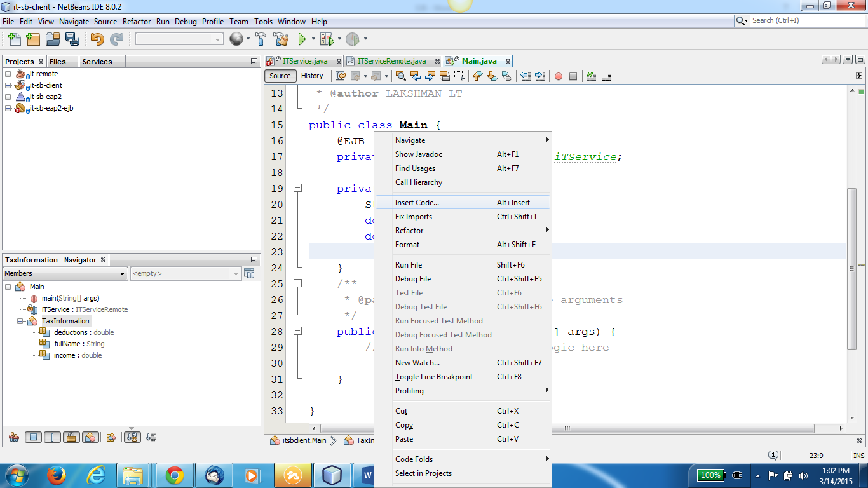Open Google Chrome from the taskbar

tap(174, 475)
